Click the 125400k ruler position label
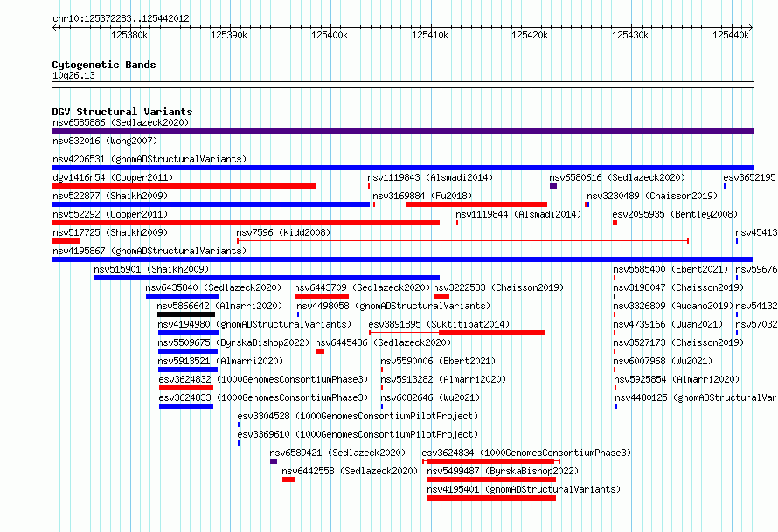The height and width of the screenshot is (532, 778). (x=330, y=35)
